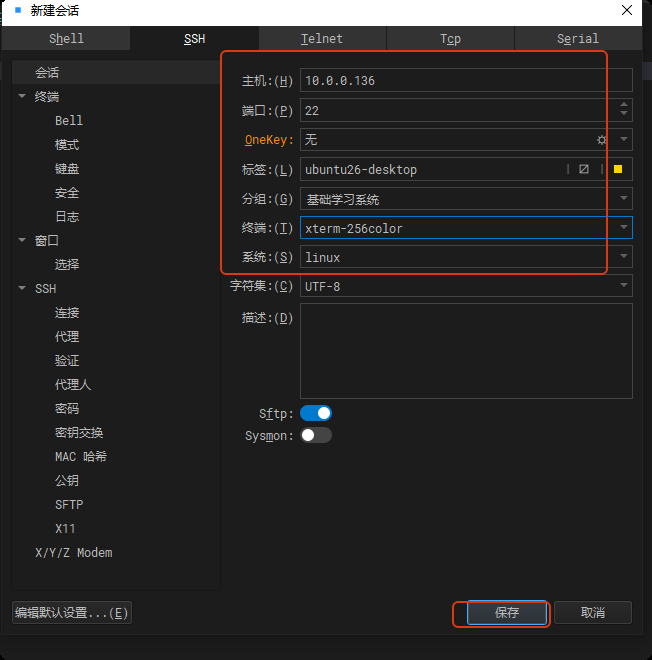This screenshot has height=660, width=652.
Task: Click the 描述 description text area
Action: 466,351
